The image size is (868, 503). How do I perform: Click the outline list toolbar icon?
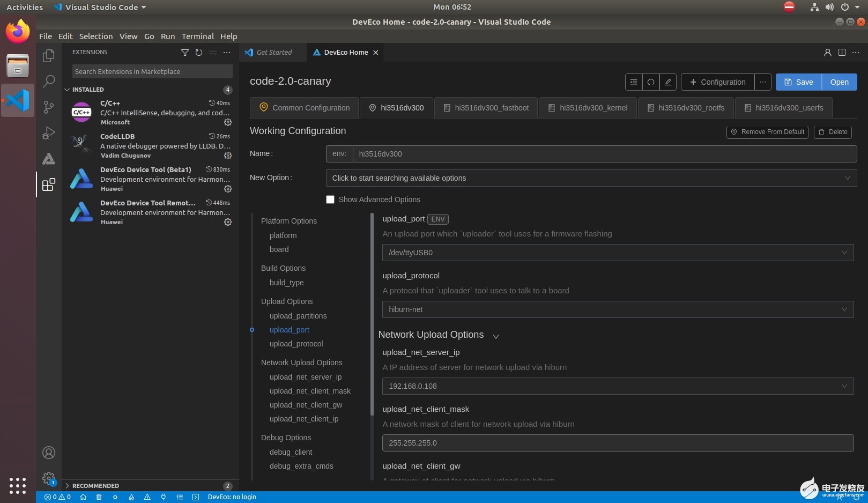point(634,82)
